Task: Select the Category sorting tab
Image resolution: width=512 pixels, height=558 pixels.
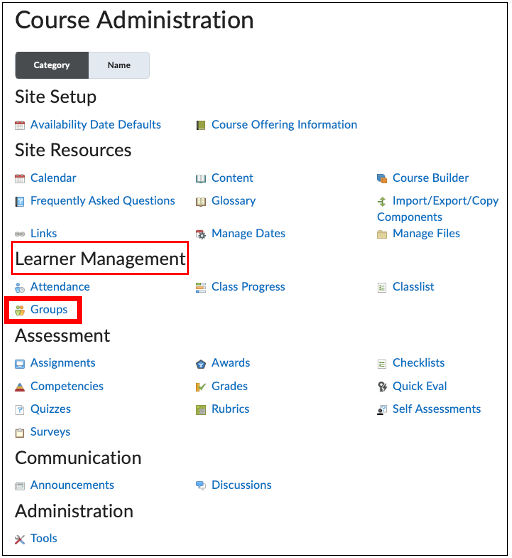Action: pyautogui.click(x=52, y=65)
